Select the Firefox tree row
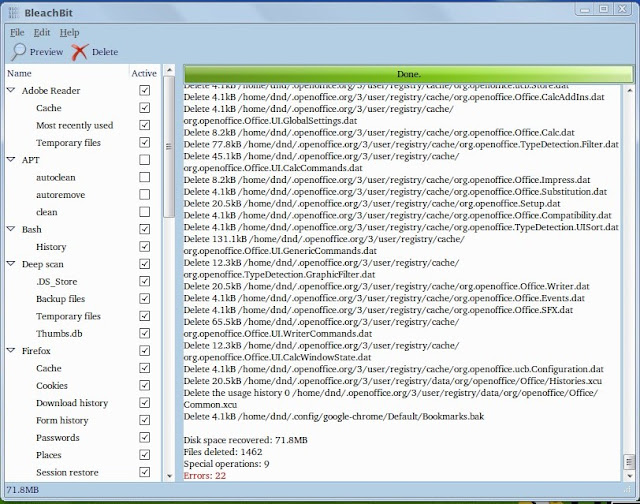The width and height of the screenshot is (640, 504). 83,351
